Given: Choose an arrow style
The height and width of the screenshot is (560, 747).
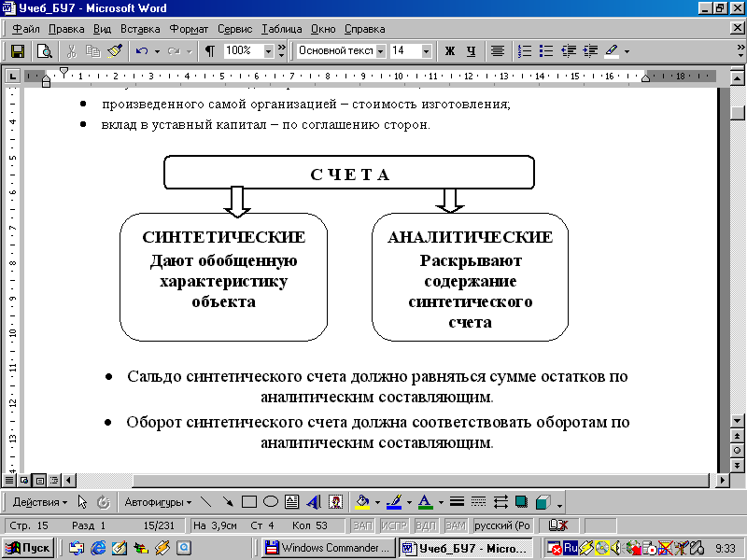Looking at the screenshot, I should pyautogui.click(x=500, y=502).
